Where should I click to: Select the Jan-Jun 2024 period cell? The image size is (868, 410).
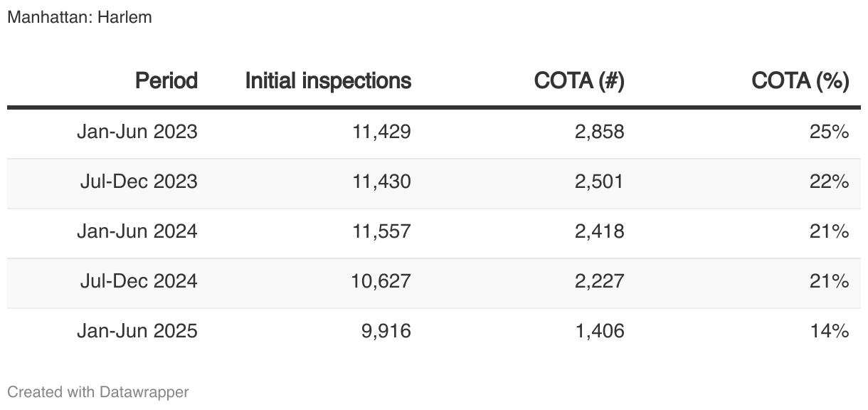pyautogui.click(x=137, y=231)
